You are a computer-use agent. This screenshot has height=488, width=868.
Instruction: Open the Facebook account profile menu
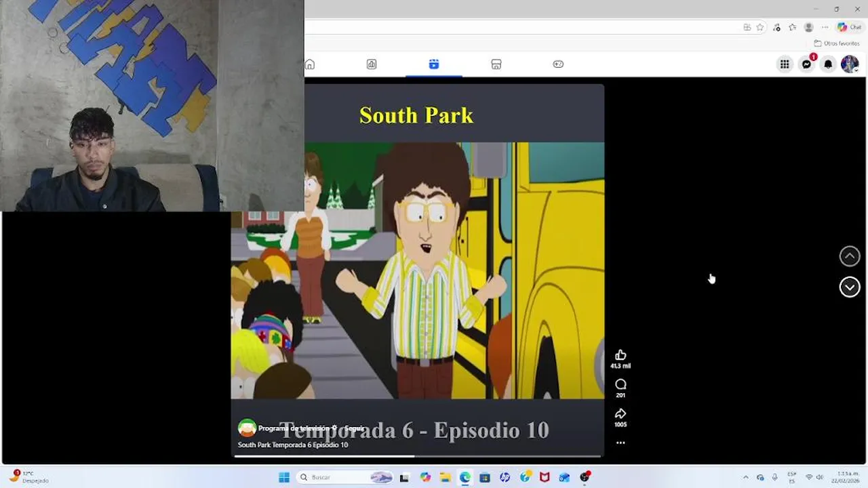click(850, 64)
